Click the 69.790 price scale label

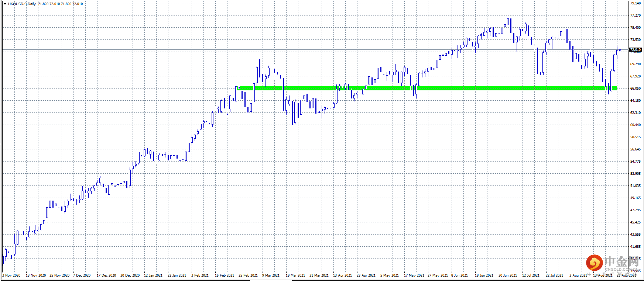(636, 64)
